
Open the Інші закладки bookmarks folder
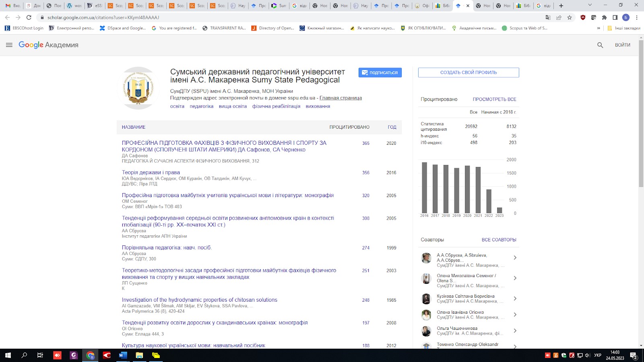tap(623, 28)
